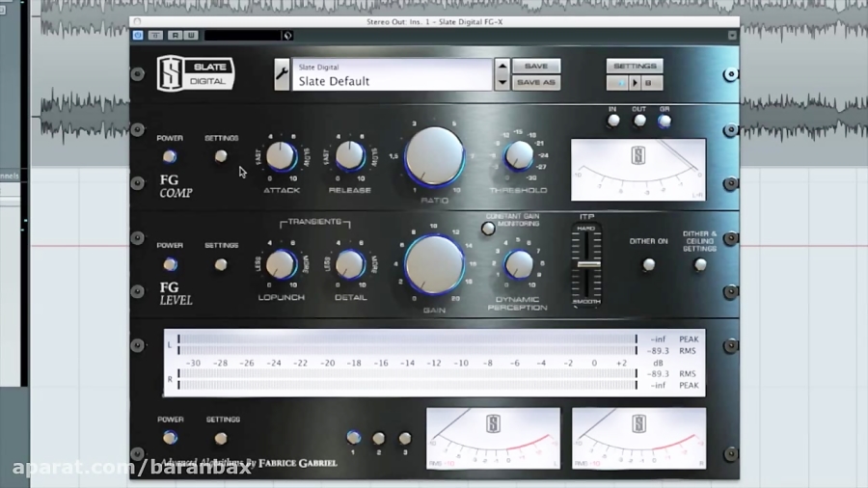
Task: Open the global SETTINGS button
Action: point(635,66)
